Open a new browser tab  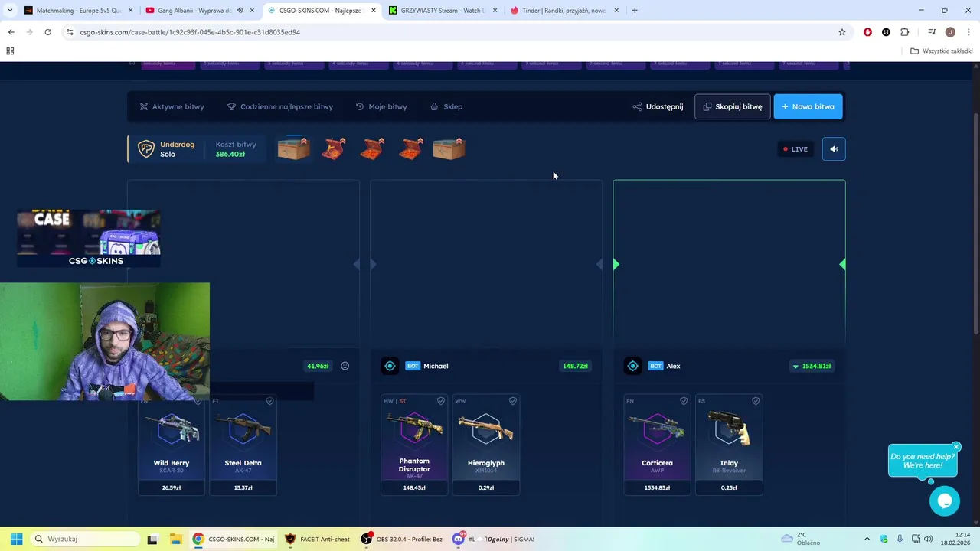point(635,11)
